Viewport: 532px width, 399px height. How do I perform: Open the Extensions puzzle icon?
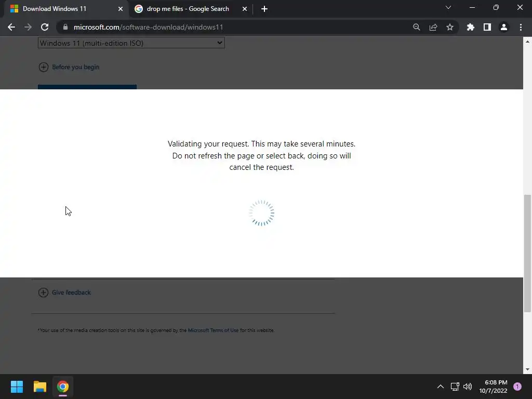471,27
